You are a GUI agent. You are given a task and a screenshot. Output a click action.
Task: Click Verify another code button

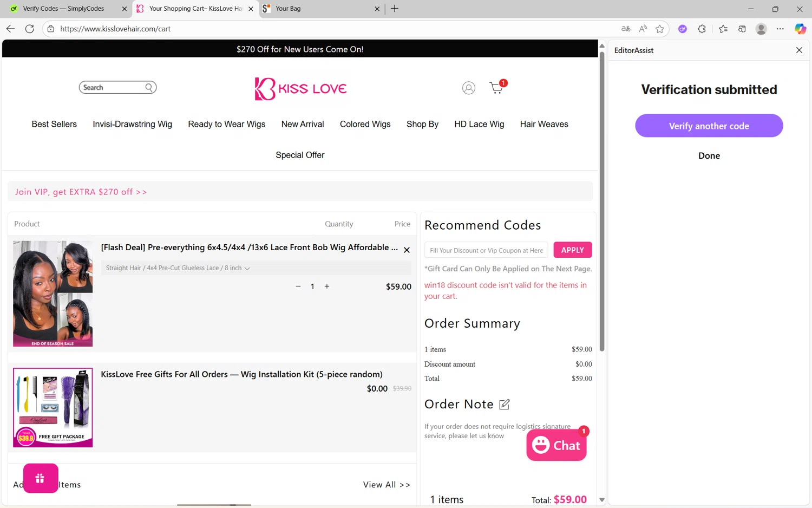coord(709,126)
